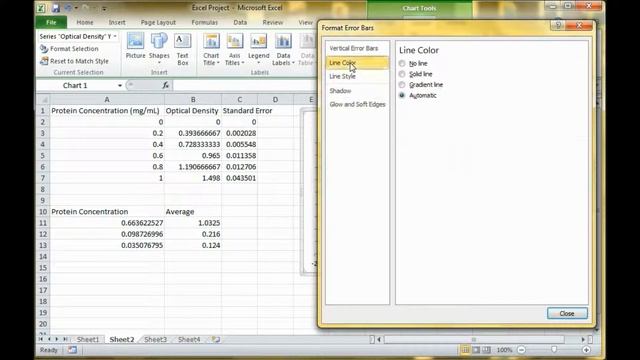The image size is (640, 360).
Task: Click scroll right arrow on horizontal scrollbar
Action: click(583, 339)
